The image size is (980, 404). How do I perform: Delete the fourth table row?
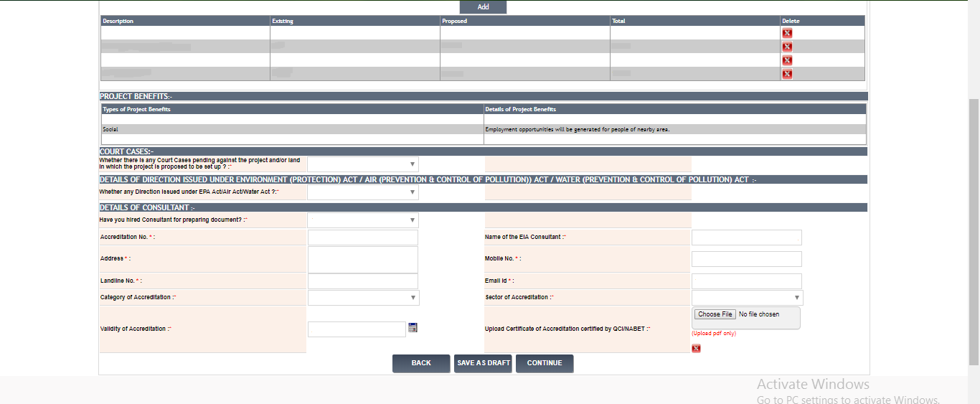click(x=787, y=74)
